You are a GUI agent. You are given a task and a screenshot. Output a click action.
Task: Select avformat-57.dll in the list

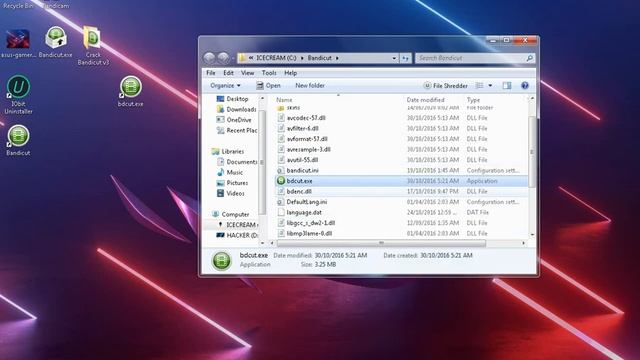click(x=307, y=139)
